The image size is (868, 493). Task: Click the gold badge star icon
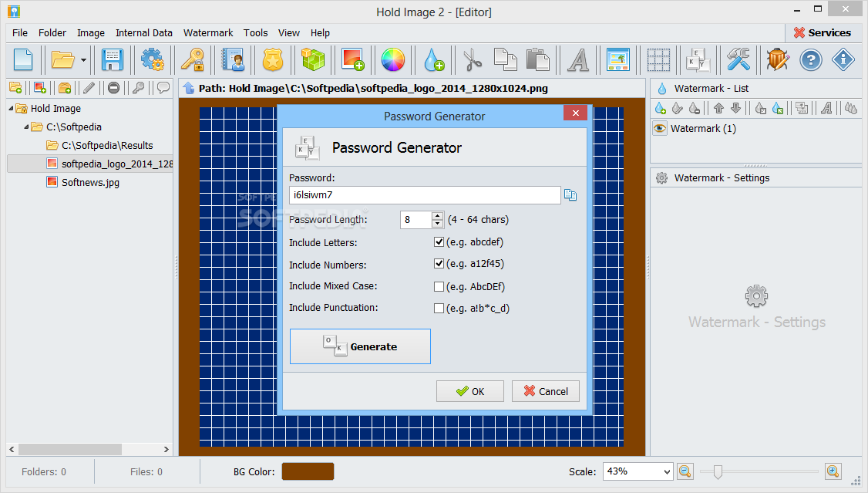(x=273, y=59)
